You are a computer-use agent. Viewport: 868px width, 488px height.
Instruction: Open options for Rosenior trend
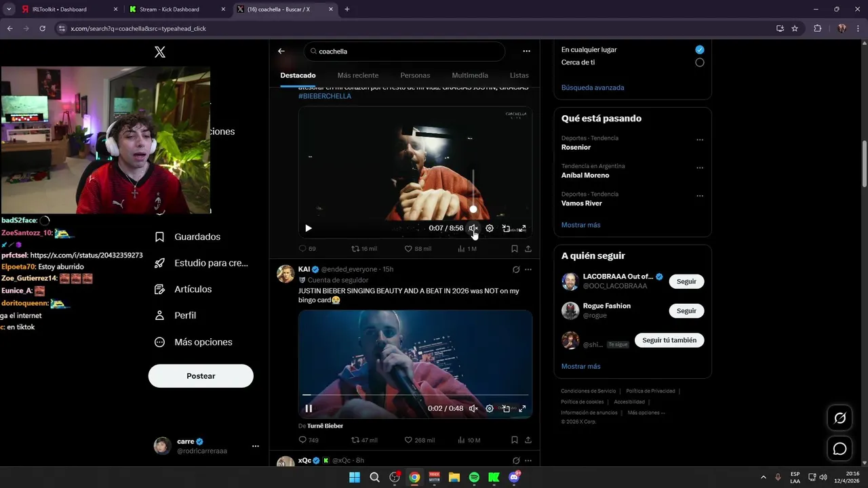tap(700, 140)
